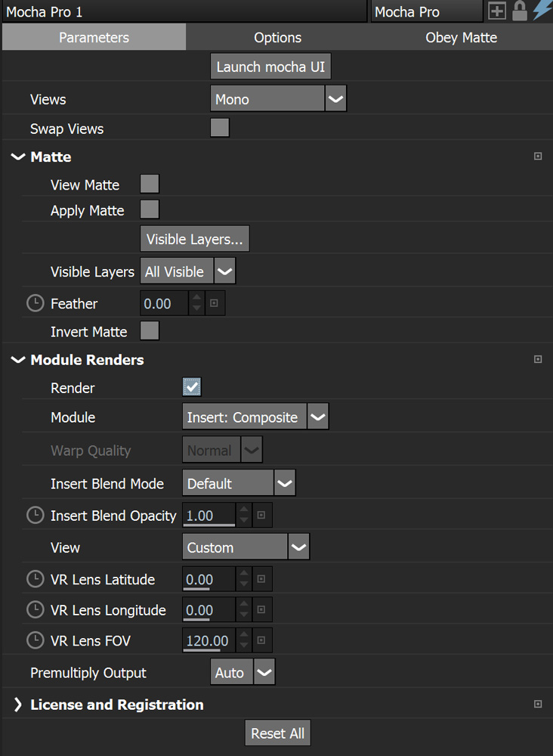553x756 pixels.
Task: Click the Reset All button
Action: click(277, 733)
